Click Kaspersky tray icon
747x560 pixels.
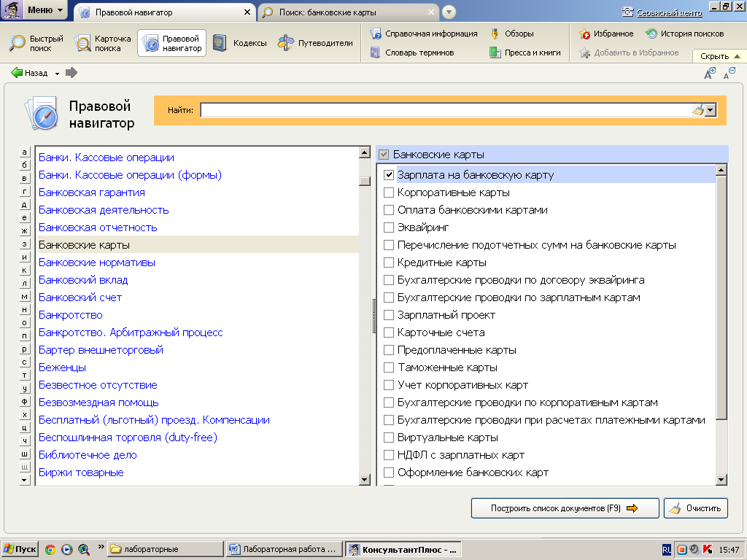708,550
